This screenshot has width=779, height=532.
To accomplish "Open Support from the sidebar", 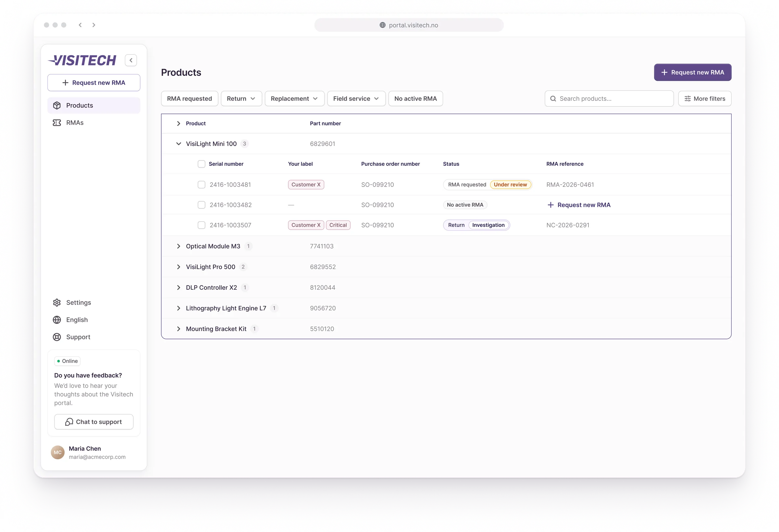I will click(94, 337).
